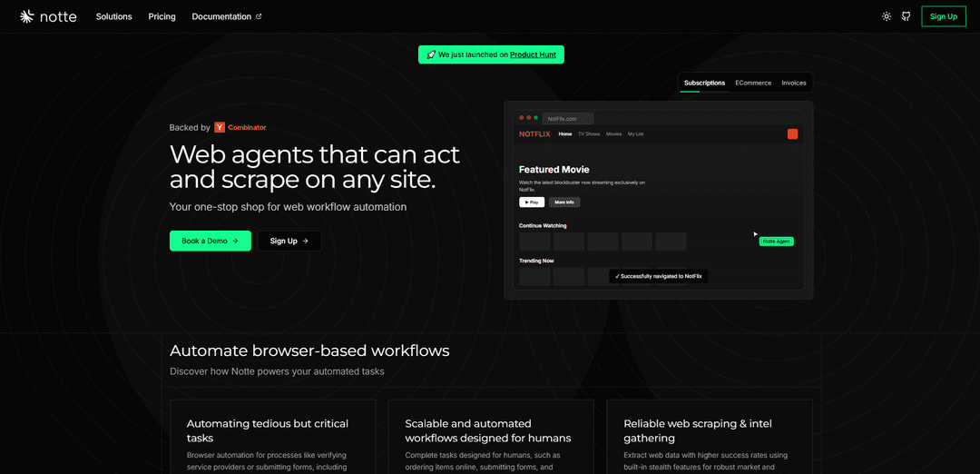Click the Notte Agent label

pyautogui.click(x=776, y=242)
